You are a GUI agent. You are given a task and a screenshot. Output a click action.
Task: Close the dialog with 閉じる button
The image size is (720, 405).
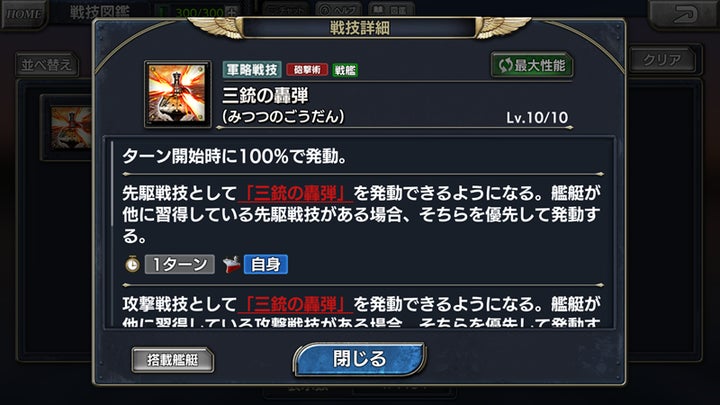[360, 359]
